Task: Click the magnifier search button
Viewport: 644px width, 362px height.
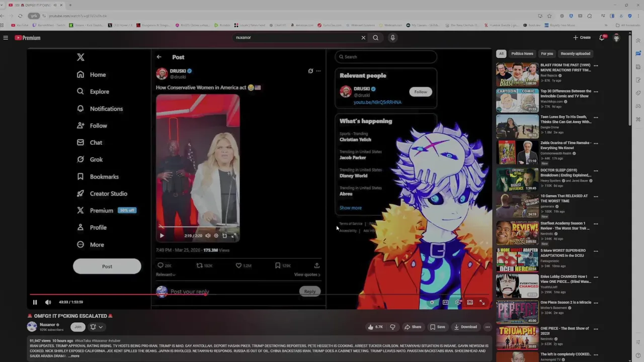Action: tap(375, 38)
